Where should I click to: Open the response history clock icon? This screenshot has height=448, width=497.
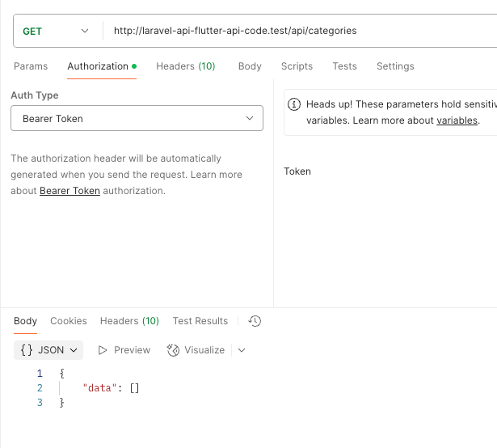(x=255, y=321)
